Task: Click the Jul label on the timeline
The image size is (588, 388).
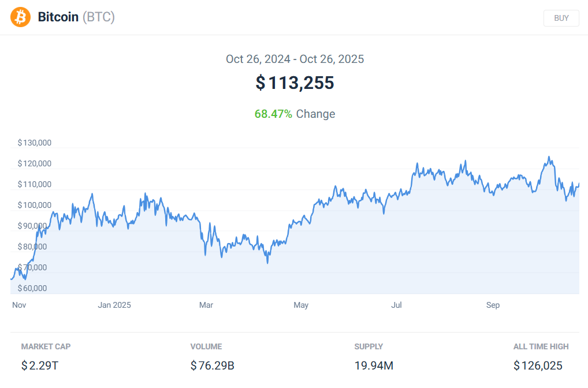Action: tap(396, 305)
